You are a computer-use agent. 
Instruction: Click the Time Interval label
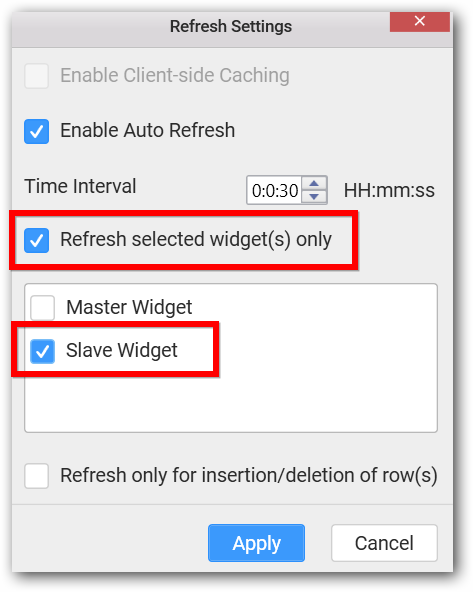click(x=80, y=186)
